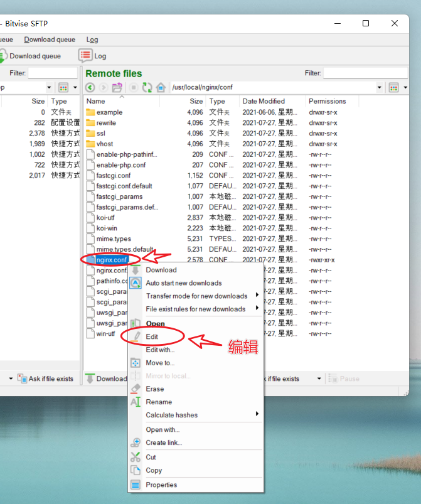Select the win-utf file
Image resolution: width=421 pixels, height=504 pixels.
[105, 334]
